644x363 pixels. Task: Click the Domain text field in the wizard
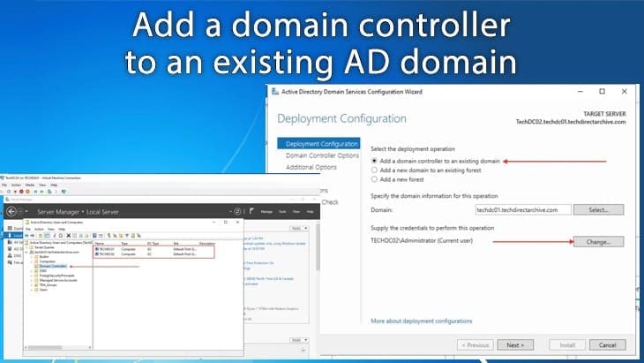523,209
